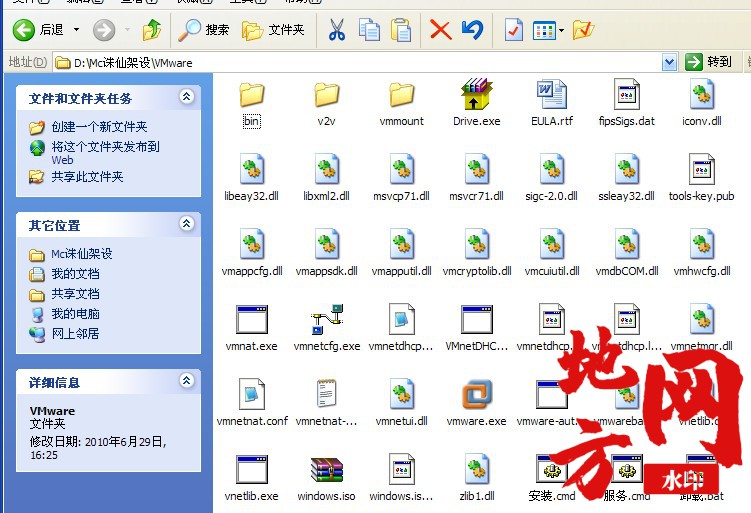Select the vnetlib.exe file
The image size is (751, 513).
(x=251, y=478)
